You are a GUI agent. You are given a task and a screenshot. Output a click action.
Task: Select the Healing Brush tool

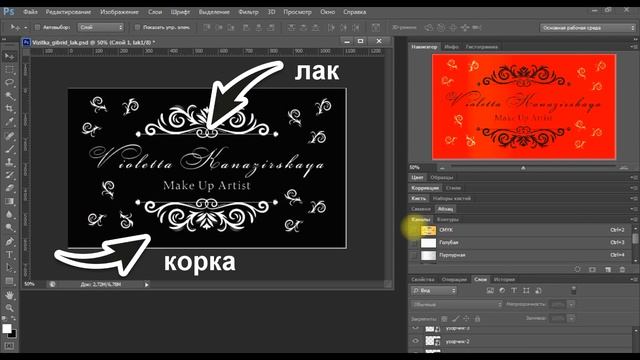(x=9, y=136)
